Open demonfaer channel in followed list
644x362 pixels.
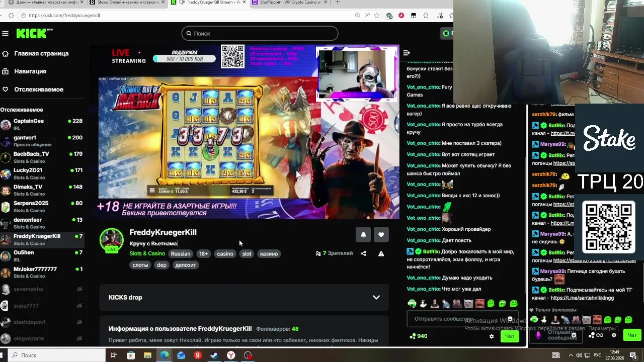point(42,223)
